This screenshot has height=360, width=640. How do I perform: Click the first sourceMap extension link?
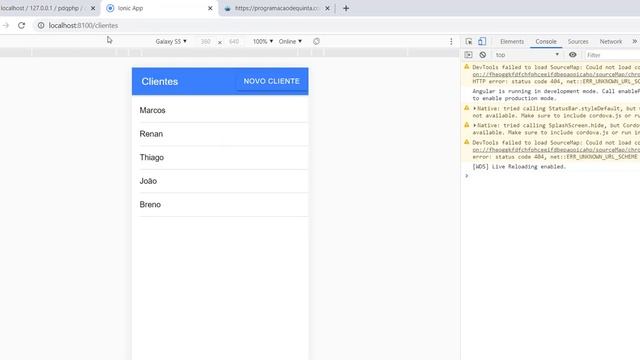coord(556,74)
